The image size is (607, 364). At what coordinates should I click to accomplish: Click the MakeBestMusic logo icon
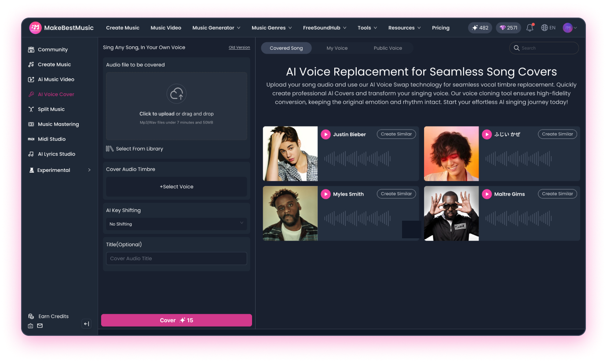[35, 28]
